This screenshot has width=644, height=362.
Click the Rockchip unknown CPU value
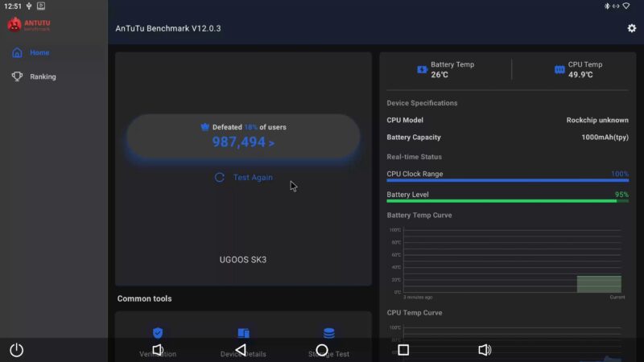point(597,120)
